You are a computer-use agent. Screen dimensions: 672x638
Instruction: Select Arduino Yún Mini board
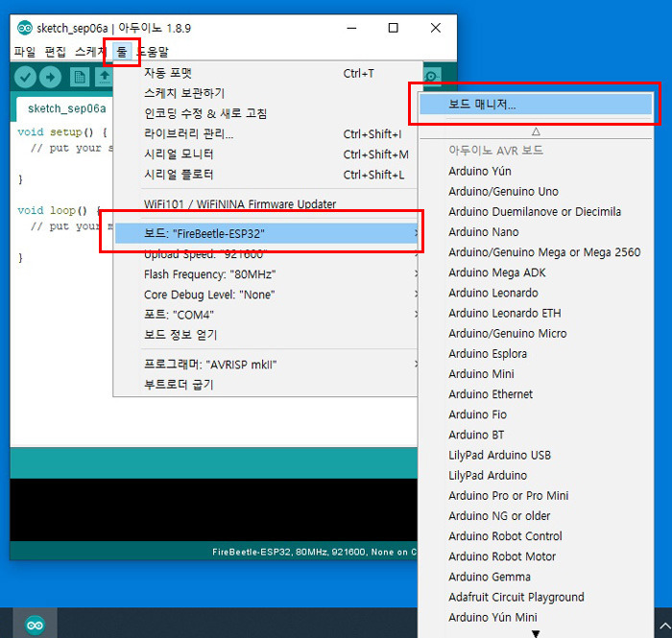click(536, 618)
